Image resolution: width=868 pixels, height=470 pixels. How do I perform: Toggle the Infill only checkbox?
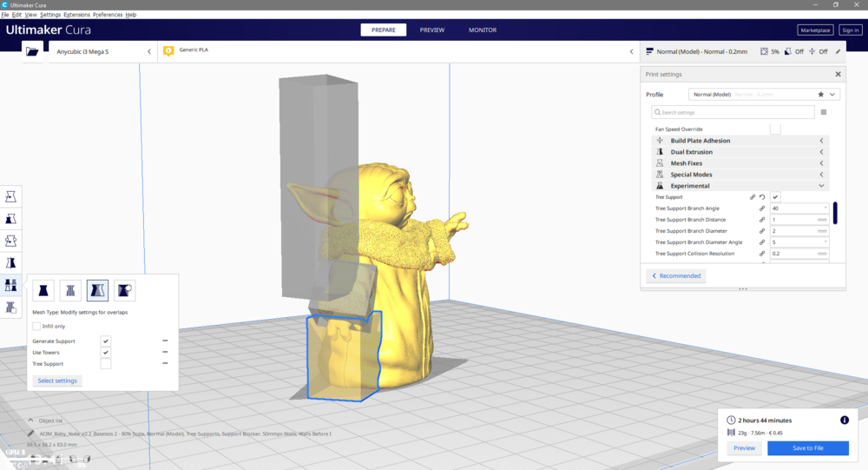[x=36, y=326]
